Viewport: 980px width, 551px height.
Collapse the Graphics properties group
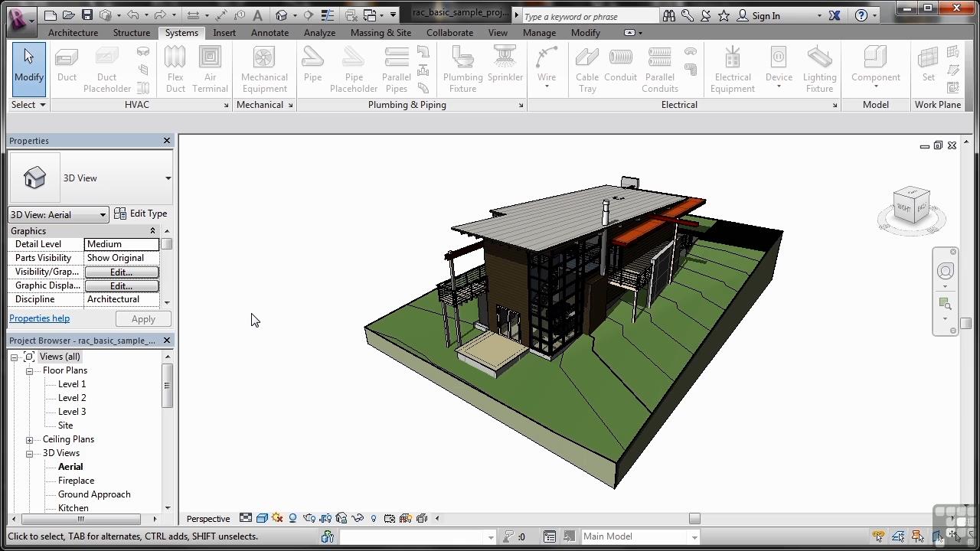(x=152, y=231)
